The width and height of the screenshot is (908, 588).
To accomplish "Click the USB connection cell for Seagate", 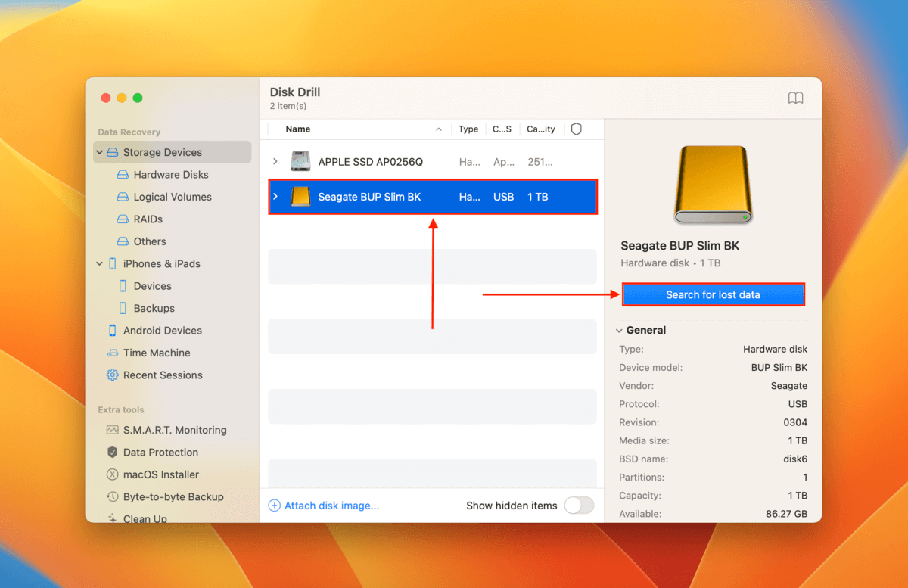I will [503, 197].
